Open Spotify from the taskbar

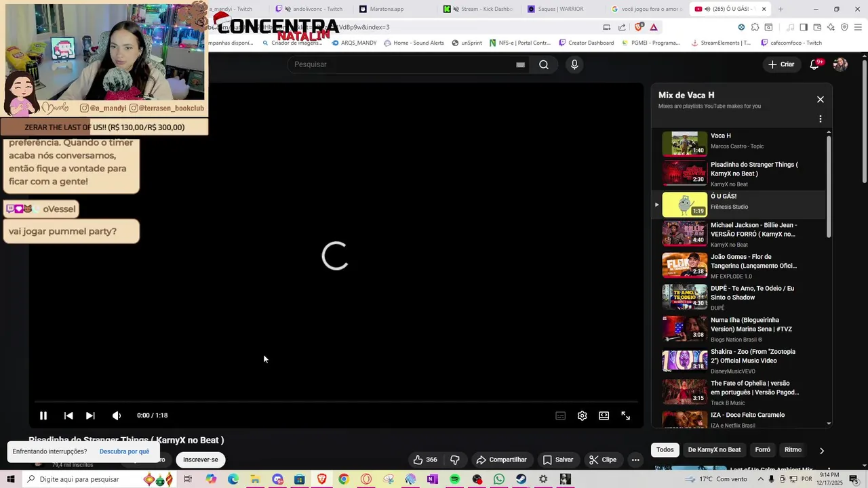[x=455, y=479]
